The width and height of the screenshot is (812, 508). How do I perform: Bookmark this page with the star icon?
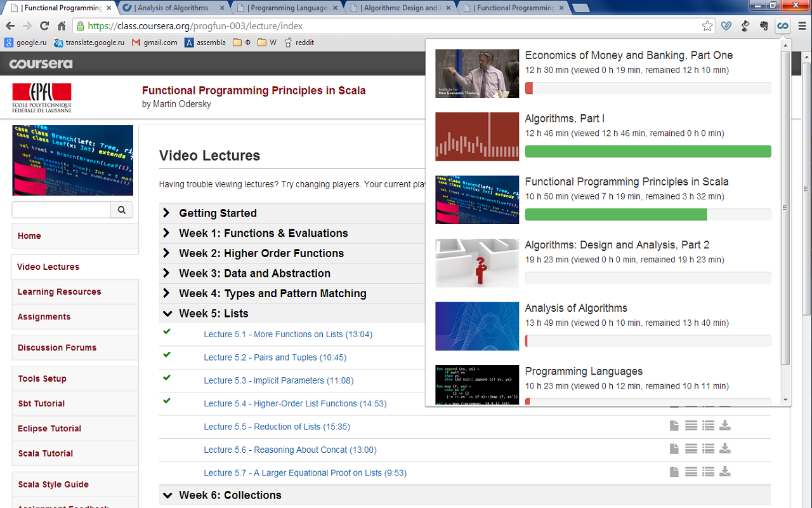pyautogui.click(x=707, y=26)
